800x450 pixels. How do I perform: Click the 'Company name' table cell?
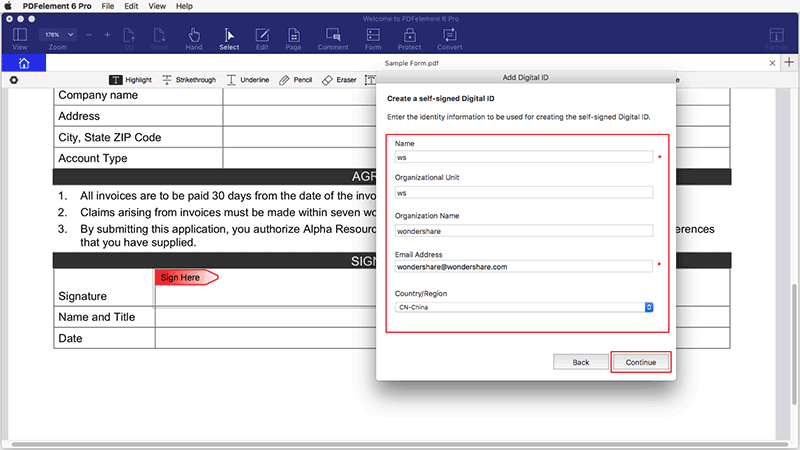tap(138, 95)
